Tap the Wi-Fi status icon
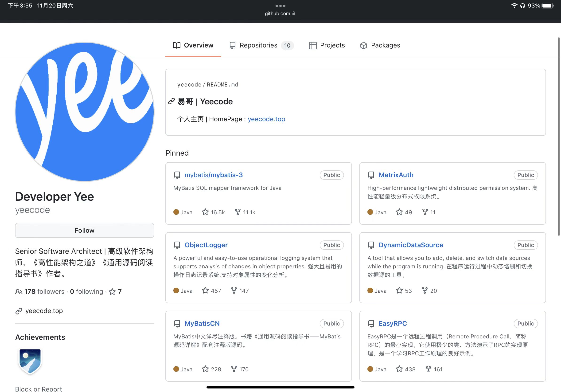Viewport: 561px width, 392px height. (514, 6)
